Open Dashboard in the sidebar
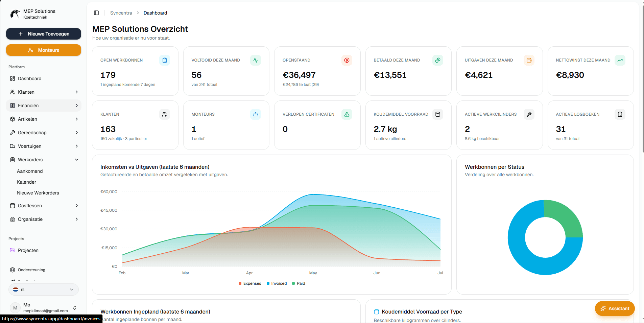644x323 pixels. point(44,78)
